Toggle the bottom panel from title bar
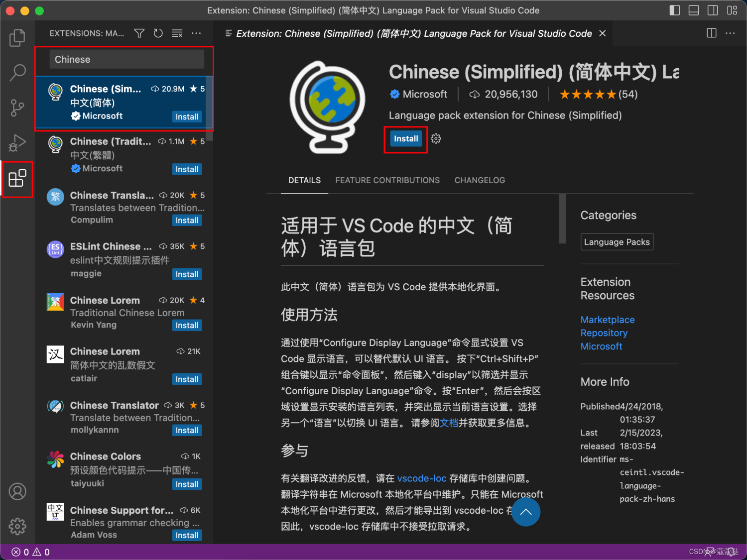This screenshot has width=747, height=560. 694,10
